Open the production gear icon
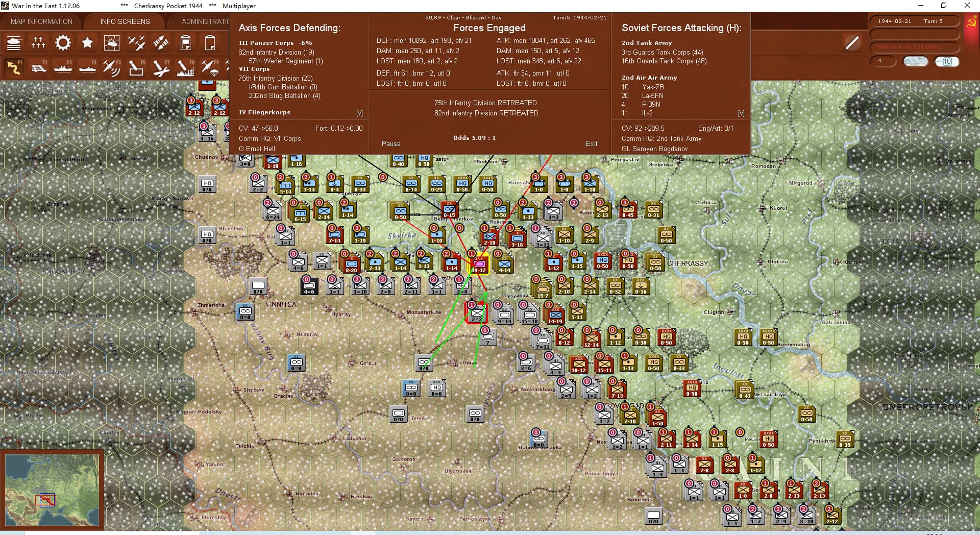The image size is (980, 535). [63, 43]
